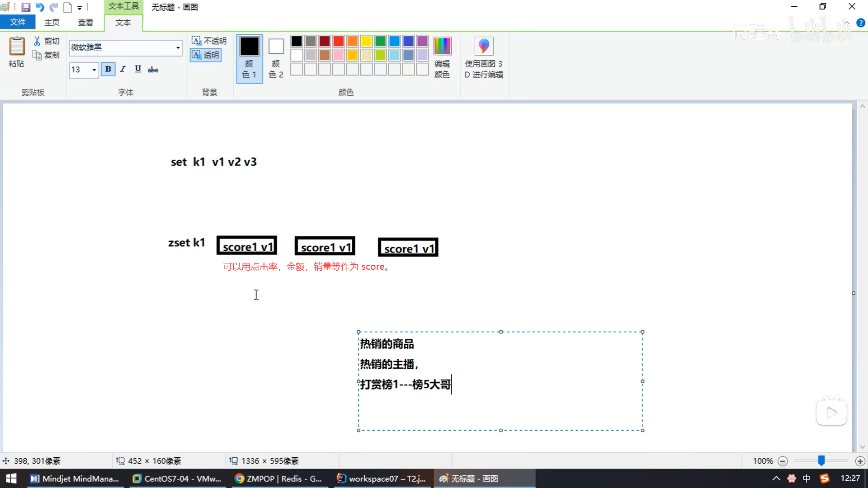Expand the font family dropdown
The width and height of the screenshot is (868, 488).
(x=178, y=47)
